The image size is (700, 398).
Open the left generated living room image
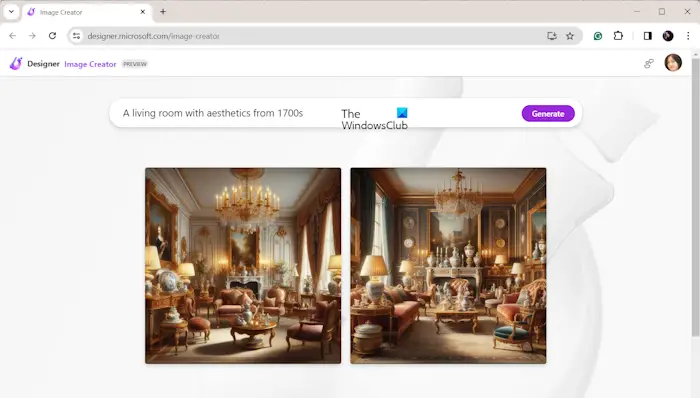click(x=243, y=266)
